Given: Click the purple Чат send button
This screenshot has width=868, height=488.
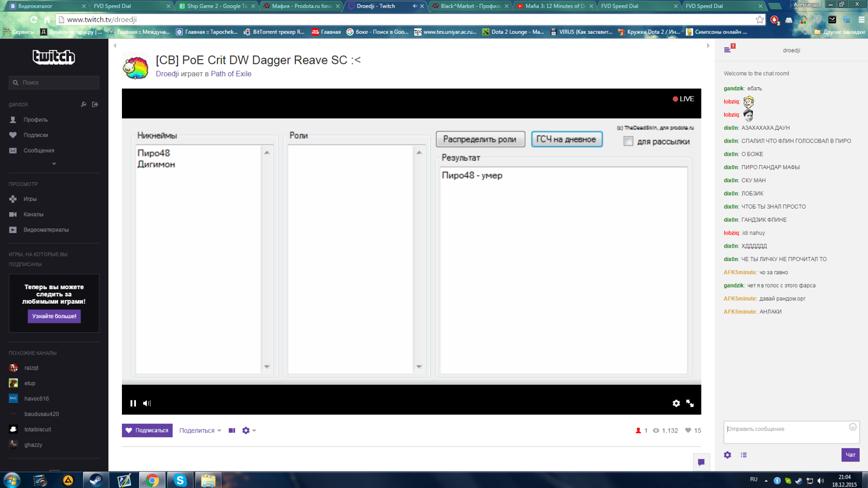Looking at the screenshot, I should pyautogui.click(x=850, y=455).
